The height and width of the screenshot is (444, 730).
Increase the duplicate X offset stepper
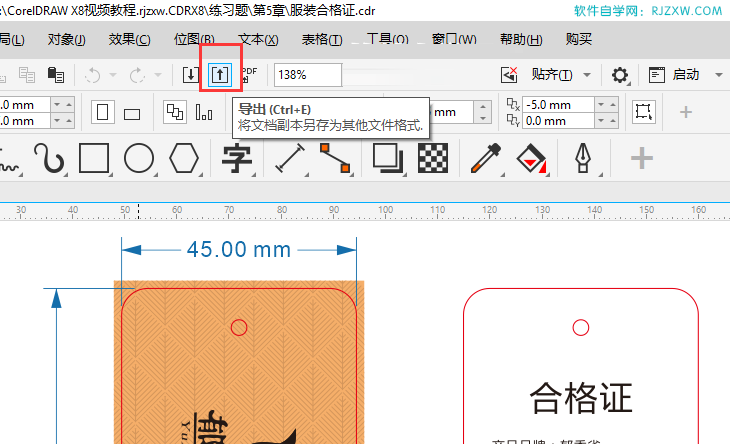613,104
